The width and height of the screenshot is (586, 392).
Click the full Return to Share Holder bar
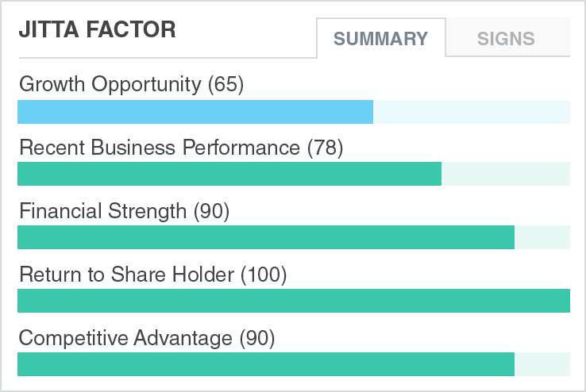(x=294, y=301)
